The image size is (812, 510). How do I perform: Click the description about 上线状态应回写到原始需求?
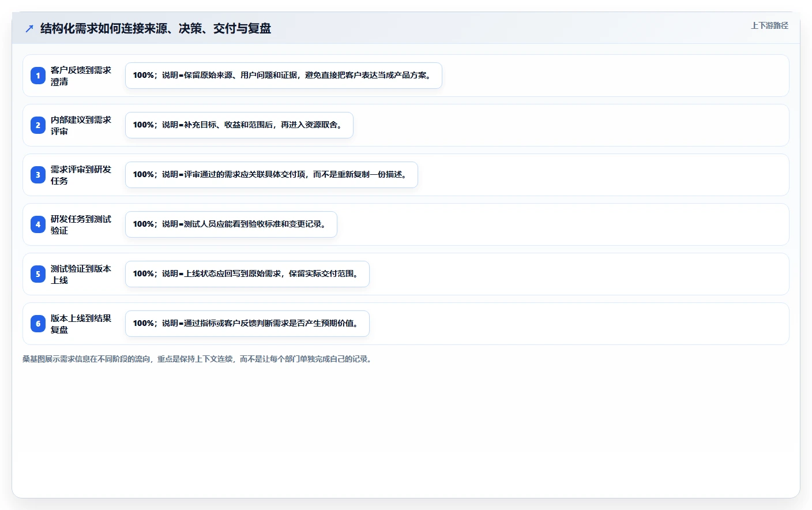point(247,274)
